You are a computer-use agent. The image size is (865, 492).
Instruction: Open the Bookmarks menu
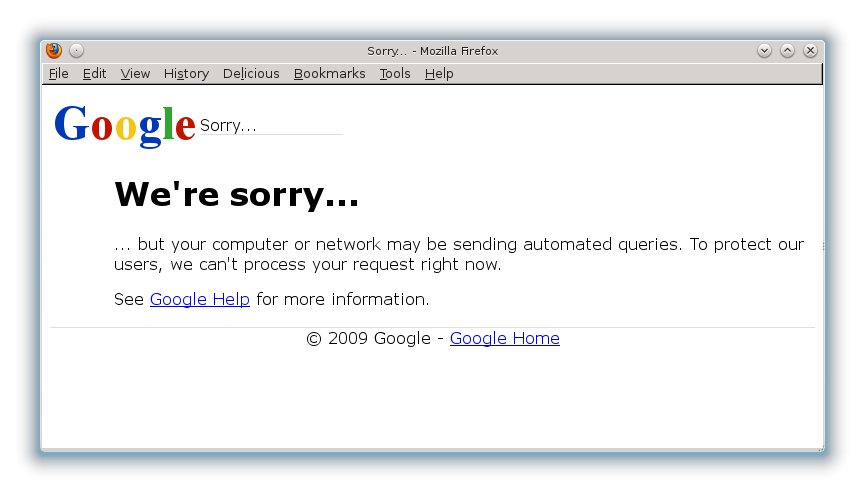coord(329,73)
